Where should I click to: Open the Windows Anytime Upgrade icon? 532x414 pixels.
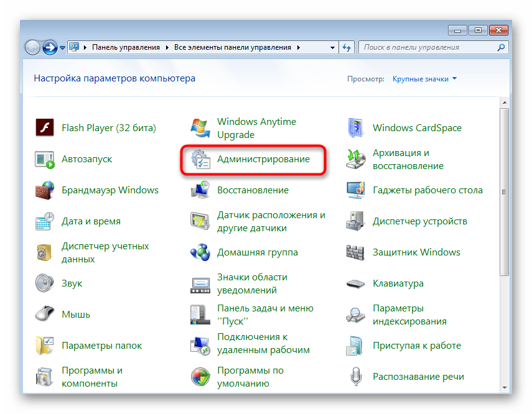[x=200, y=128]
